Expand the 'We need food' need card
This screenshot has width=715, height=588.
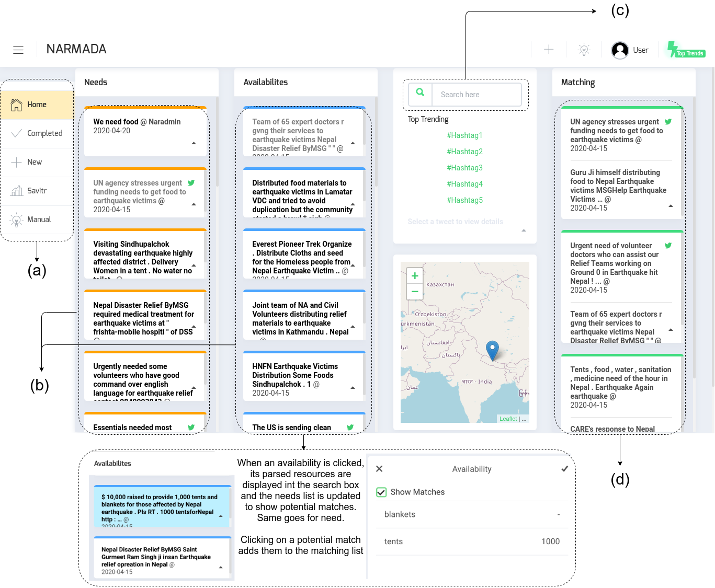pyautogui.click(x=194, y=143)
